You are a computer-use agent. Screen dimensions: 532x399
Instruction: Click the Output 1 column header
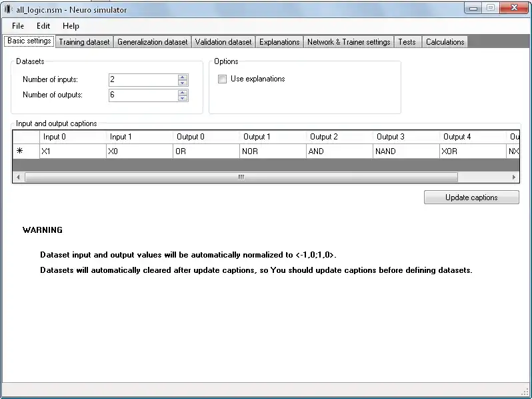coord(273,137)
